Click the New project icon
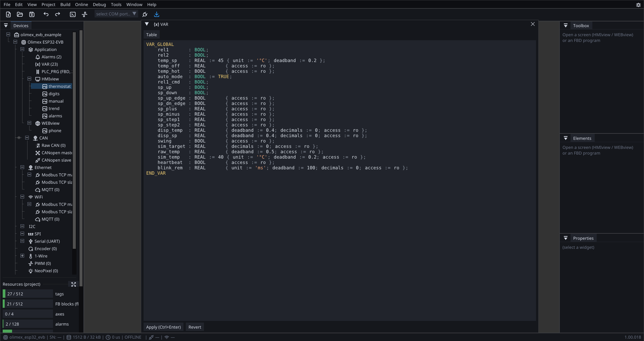Image resolution: width=644 pixels, height=341 pixels. [x=8, y=14]
